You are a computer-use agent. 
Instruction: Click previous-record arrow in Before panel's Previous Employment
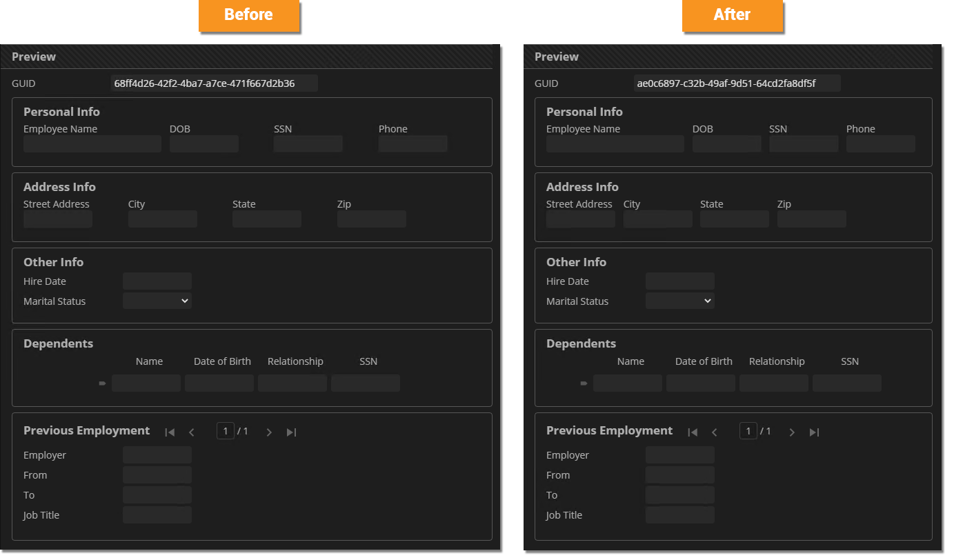tap(192, 432)
